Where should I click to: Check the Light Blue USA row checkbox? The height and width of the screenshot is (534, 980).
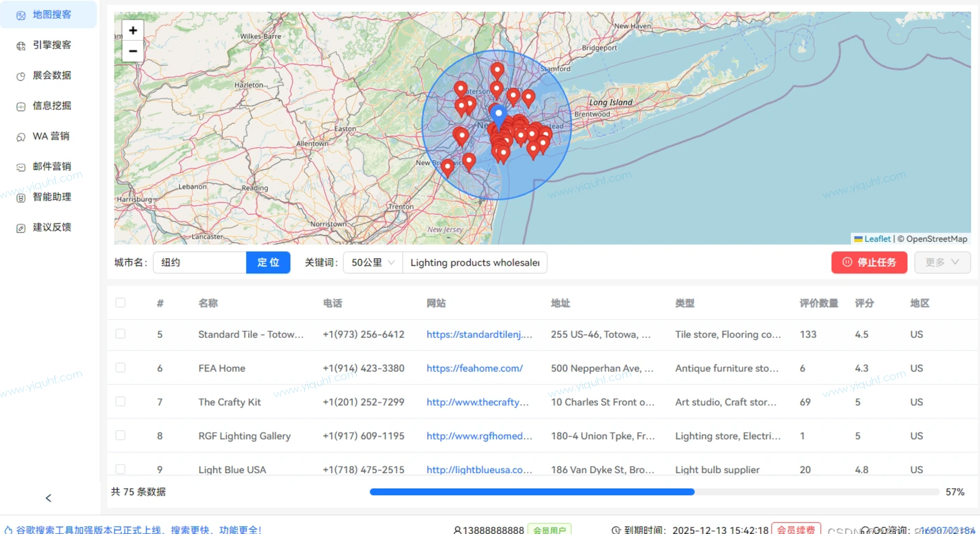121,469
